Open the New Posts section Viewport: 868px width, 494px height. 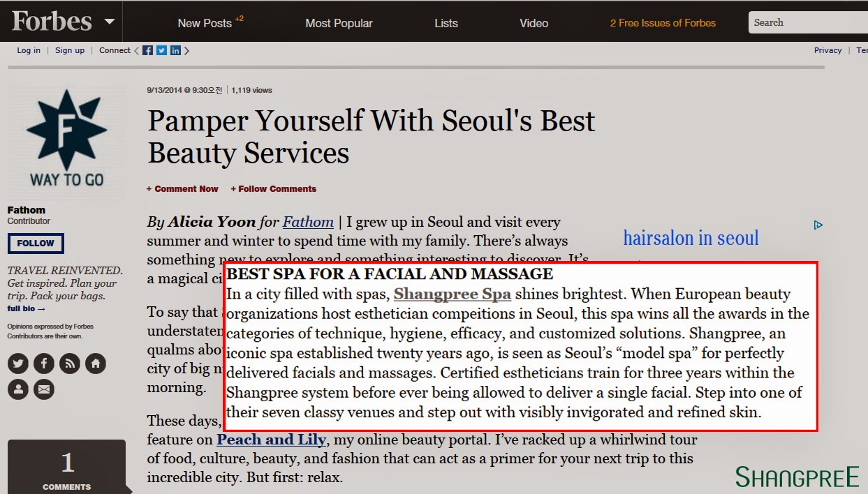point(206,23)
